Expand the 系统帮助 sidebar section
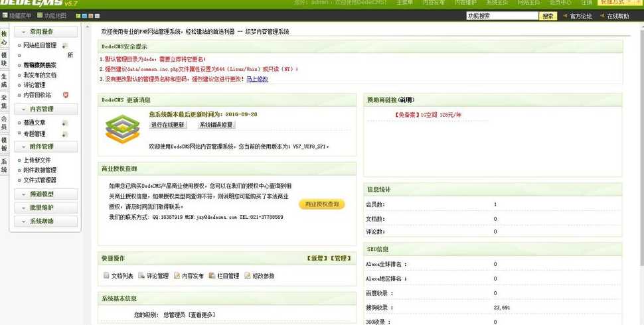Screen dimensions: 644x325 [46, 221]
